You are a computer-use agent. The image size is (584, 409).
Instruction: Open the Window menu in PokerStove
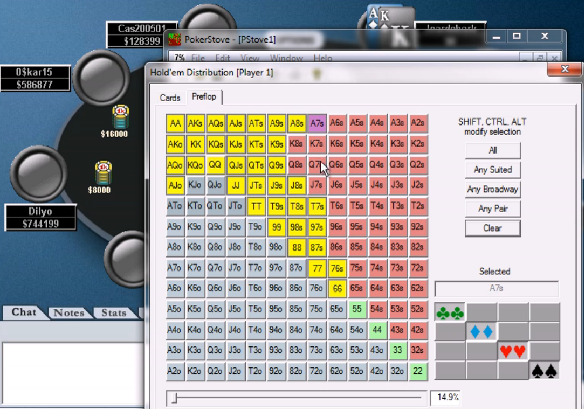[286, 58]
